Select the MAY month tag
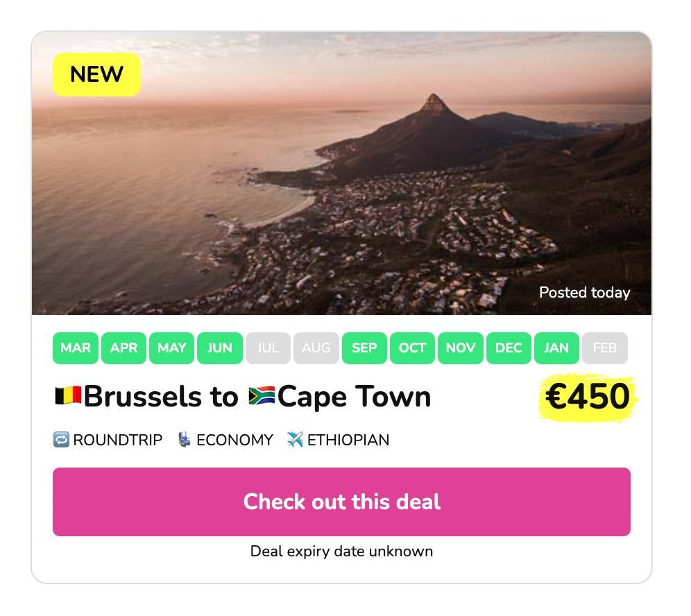The width and height of the screenshot is (691, 616). coord(171,348)
